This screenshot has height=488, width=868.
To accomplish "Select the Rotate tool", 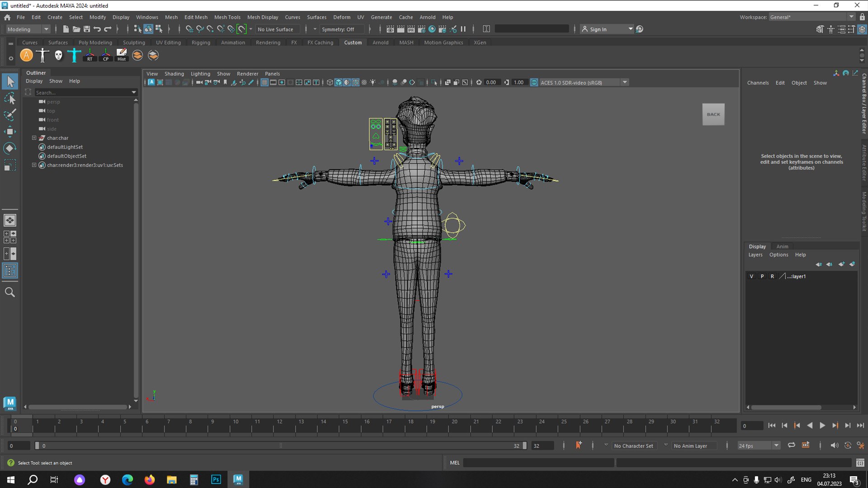I will [10, 148].
